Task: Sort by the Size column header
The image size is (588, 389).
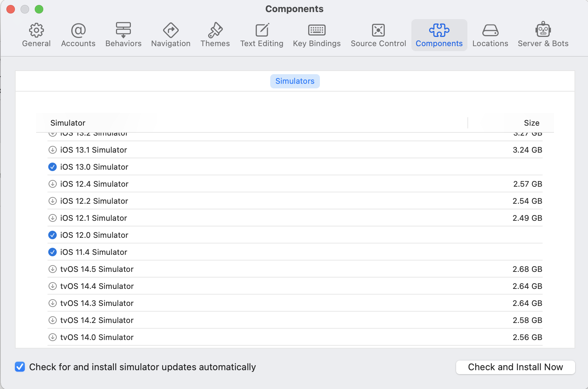Action: point(532,123)
